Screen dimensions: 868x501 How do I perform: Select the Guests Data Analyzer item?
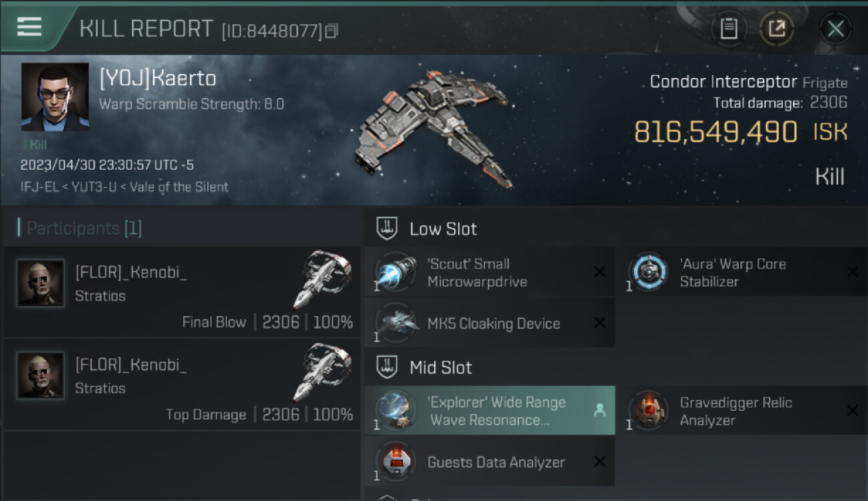[489, 462]
